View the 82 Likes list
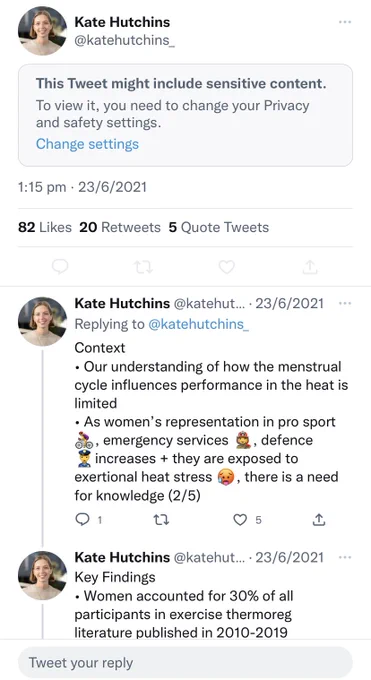 click(45, 227)
